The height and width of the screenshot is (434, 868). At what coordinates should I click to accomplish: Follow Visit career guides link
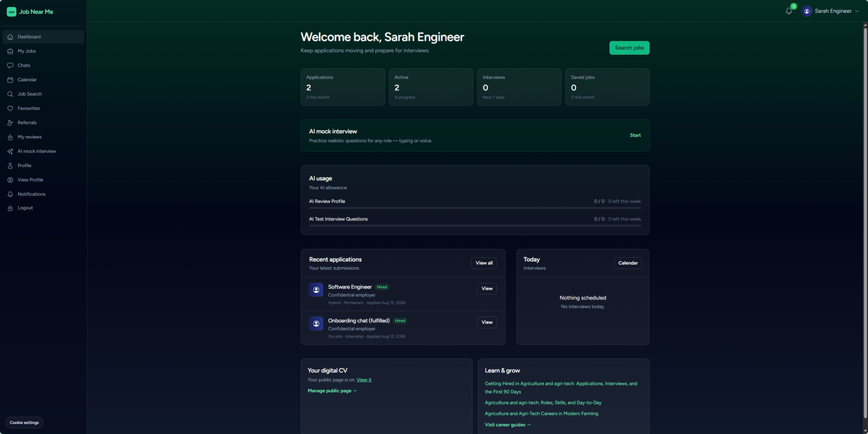[x=508, y=425]
